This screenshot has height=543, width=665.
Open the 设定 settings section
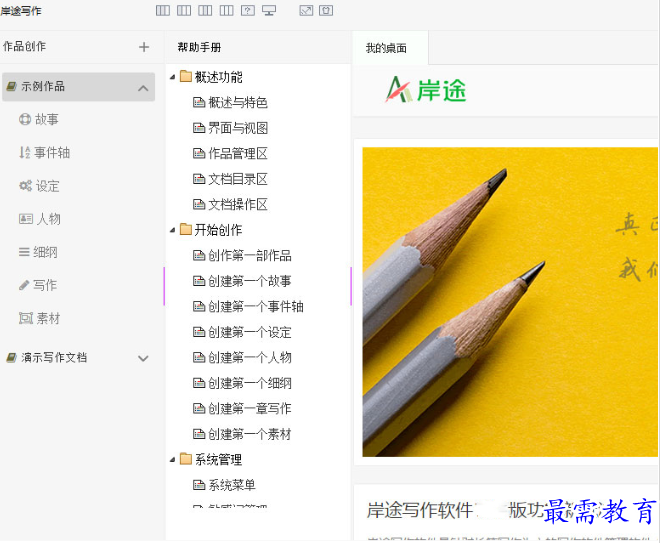coord(46,186)
